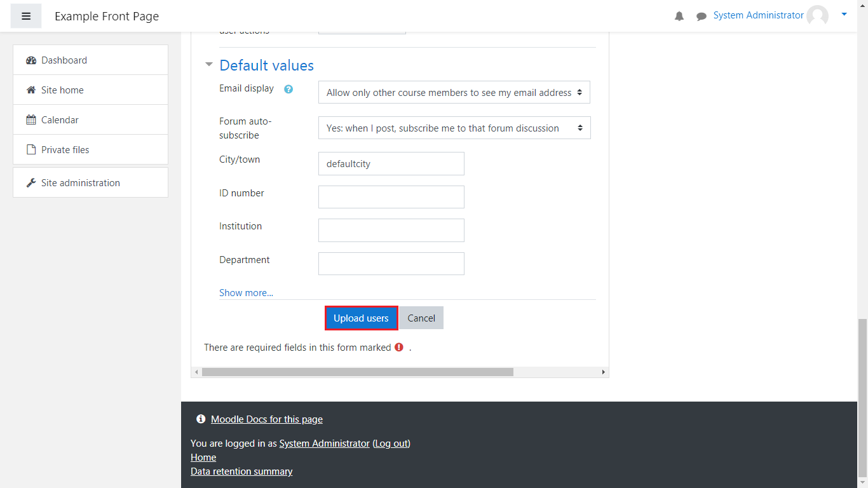Open the user menu dropdown arrow
Viewport: 868px width, 488px height.
pos(844,14)
